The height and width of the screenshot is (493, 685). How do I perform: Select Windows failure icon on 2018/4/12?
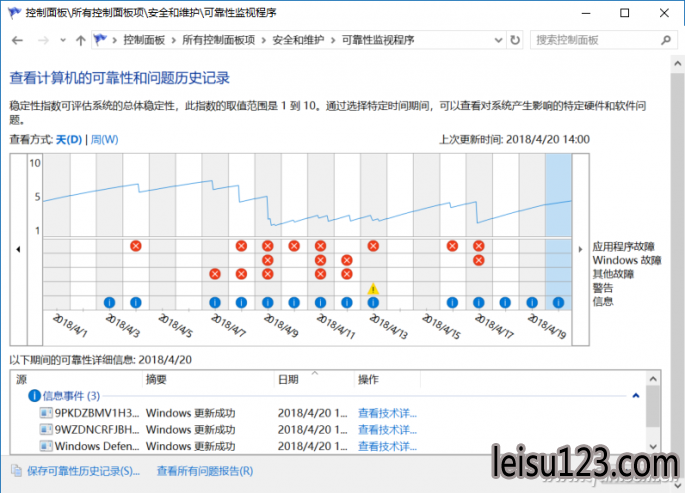click(347, 260)
